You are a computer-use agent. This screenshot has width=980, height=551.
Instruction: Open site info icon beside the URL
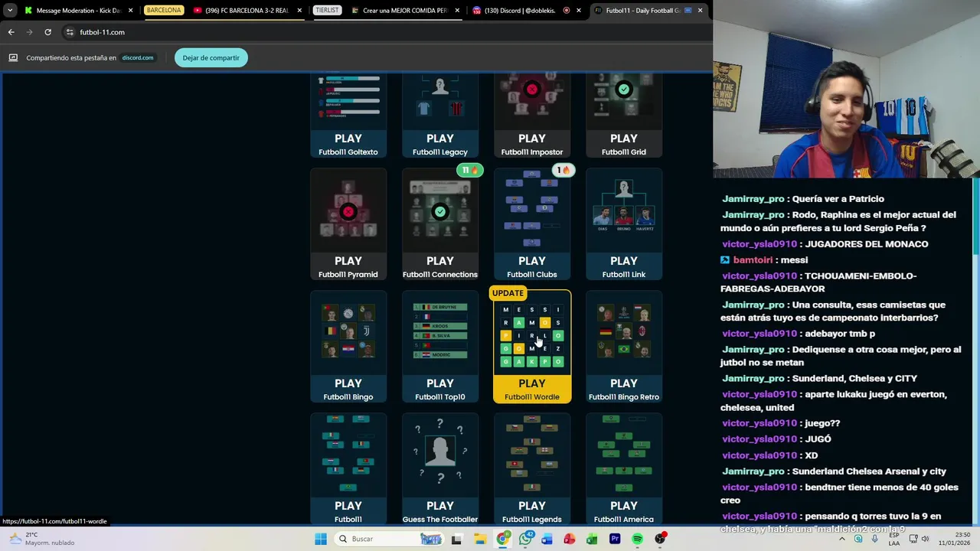coord(70,32)
